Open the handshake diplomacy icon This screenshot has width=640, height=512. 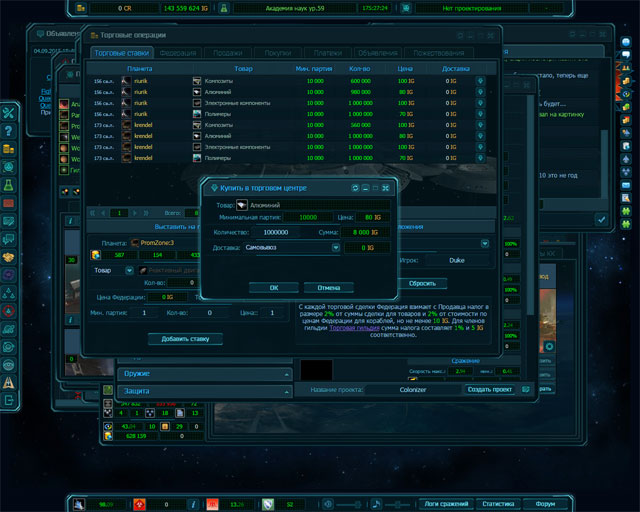[x=9, y=257]
